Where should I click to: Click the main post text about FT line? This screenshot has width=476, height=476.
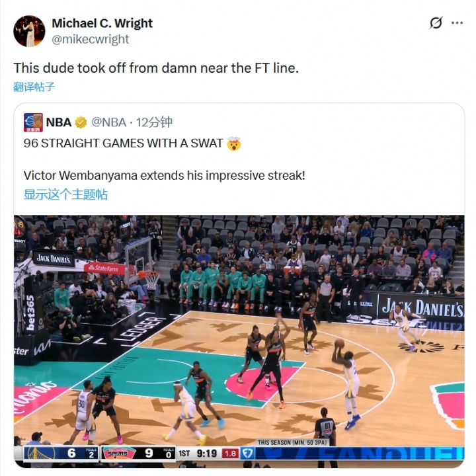156,68
